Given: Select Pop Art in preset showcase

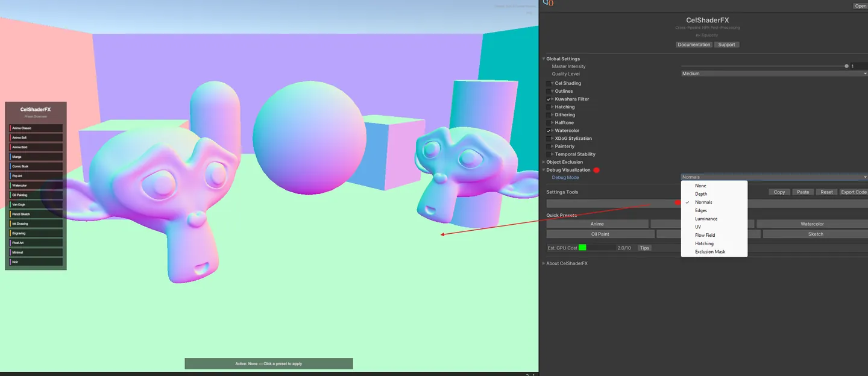Looking at the screenshot, I should (x=36, y=176).
